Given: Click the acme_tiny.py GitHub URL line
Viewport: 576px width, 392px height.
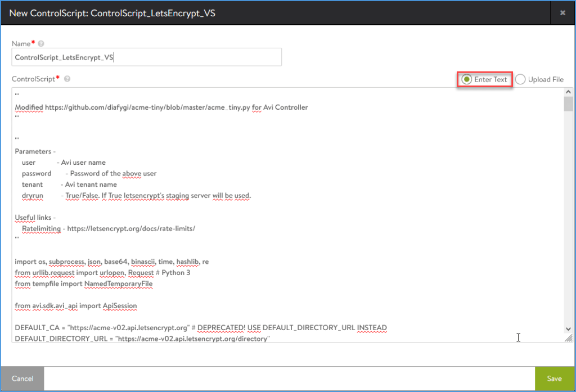Looking at the screenshot, I should (161, 107).
